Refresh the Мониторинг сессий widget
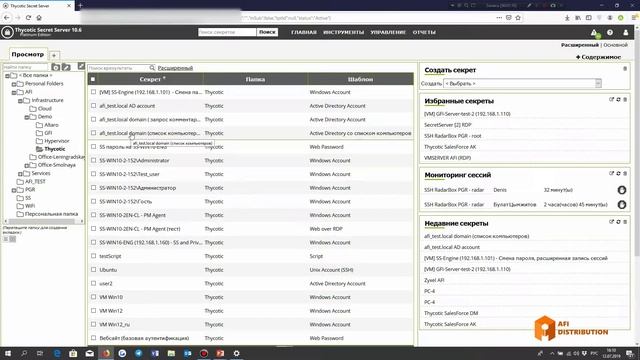The height and width of the screenshot is (360, 640). 618,173
